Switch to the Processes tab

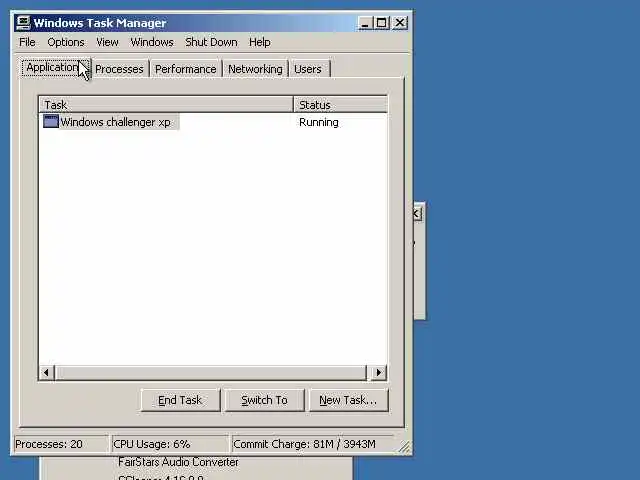coord(119,69)
